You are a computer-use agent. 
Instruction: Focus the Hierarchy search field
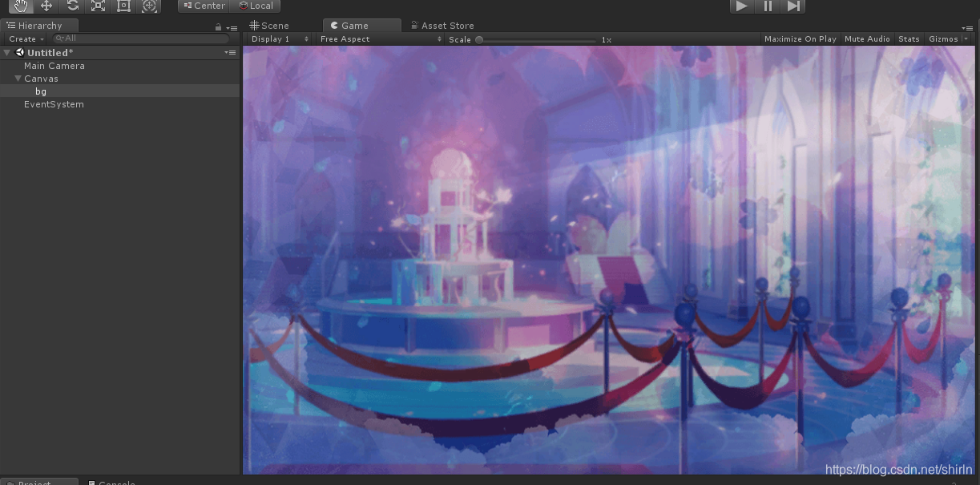(141, 38)
